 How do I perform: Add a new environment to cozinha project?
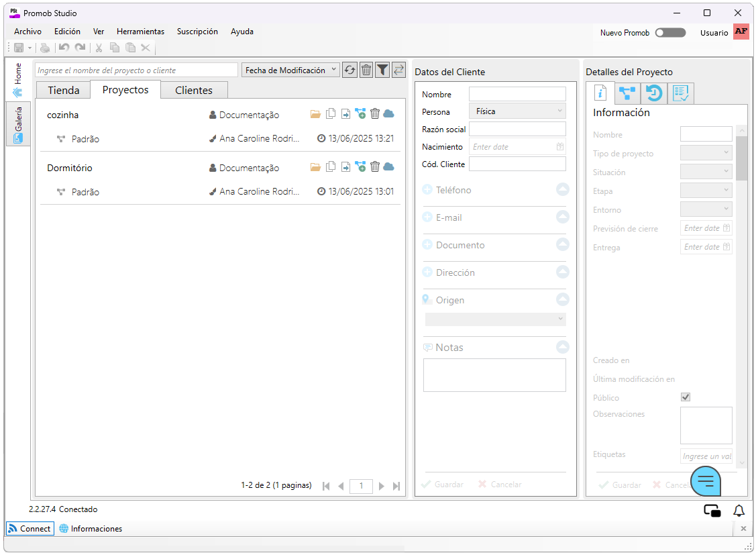coord(360,114)
